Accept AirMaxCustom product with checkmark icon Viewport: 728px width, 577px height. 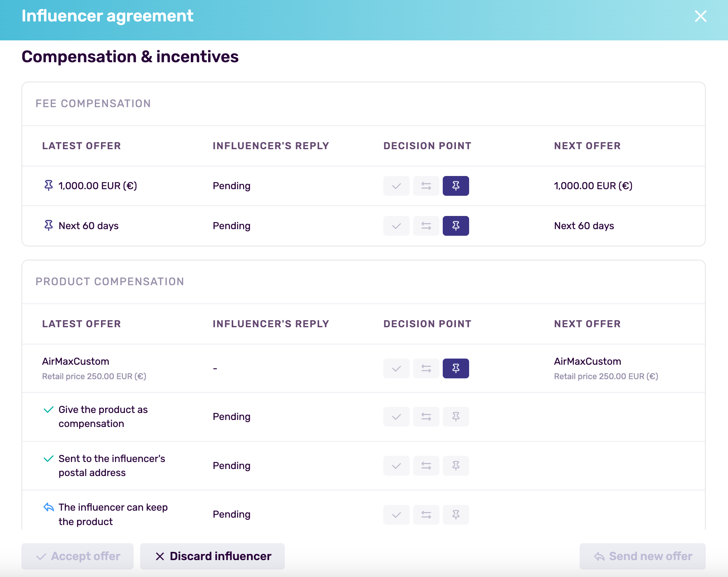(x=396, y=368)
